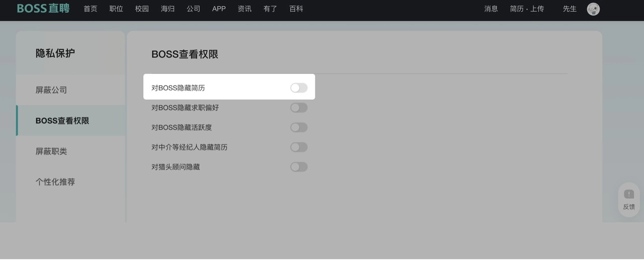Open 屏蔽公司 in the sidebar
Image resolution: width=644 pixels, height=260 pixels.
point(51,90)
